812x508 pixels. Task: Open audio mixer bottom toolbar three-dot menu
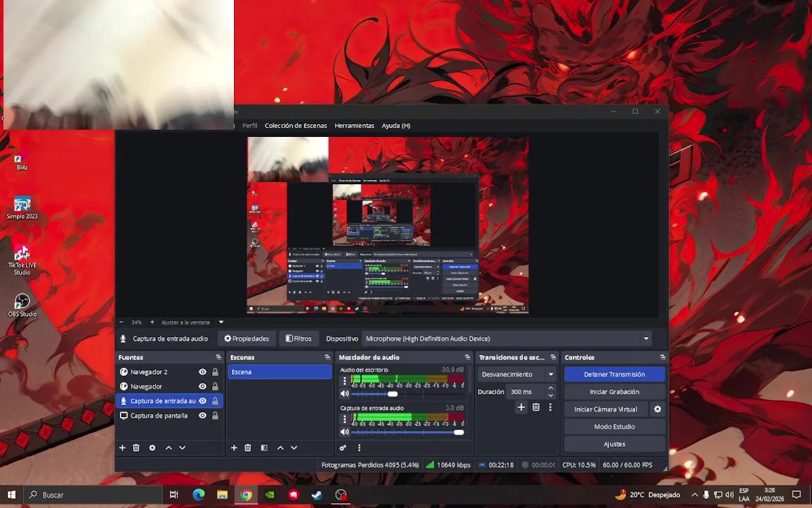[x=359, y=448]
